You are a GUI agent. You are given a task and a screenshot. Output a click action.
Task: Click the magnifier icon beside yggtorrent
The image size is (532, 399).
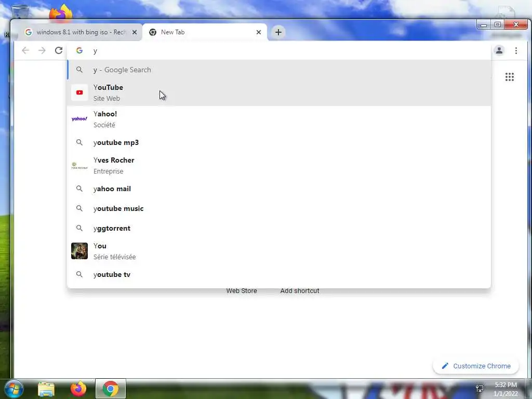point(79,228)
